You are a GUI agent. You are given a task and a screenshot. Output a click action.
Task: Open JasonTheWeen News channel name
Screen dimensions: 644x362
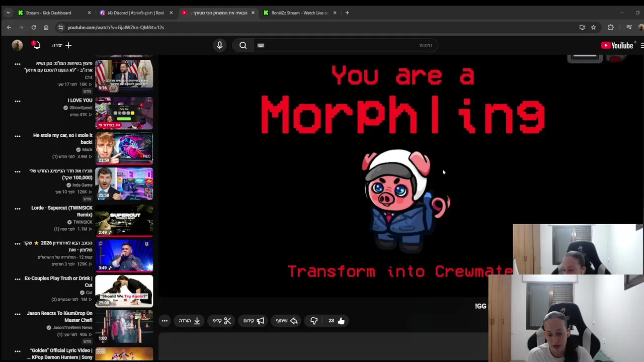pyautogui.click(x=72, y=327)
